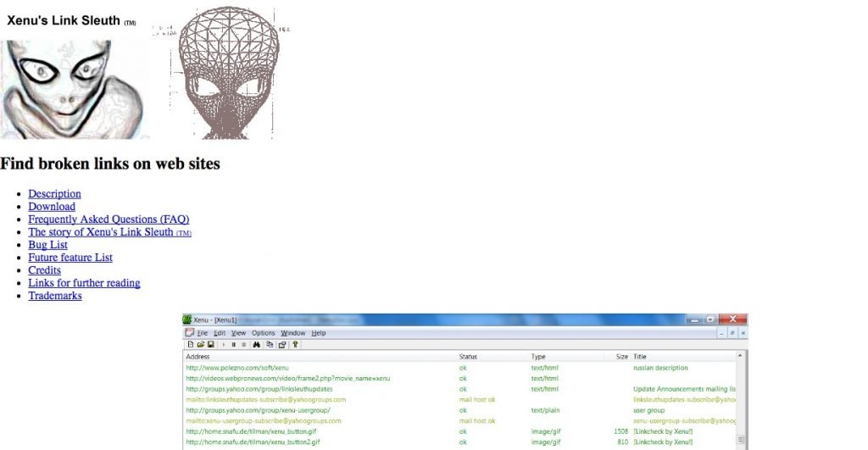This screenshot has width=868, height=450.
Task: Click the 'Find broken links on web sites' heading
Action: click(110, 164)
